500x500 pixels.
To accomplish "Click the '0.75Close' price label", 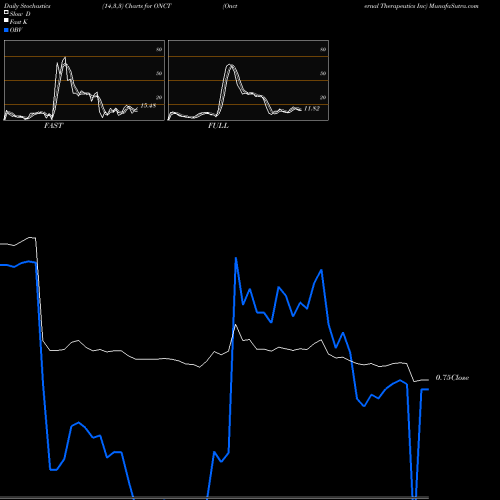I will point(452,378).
